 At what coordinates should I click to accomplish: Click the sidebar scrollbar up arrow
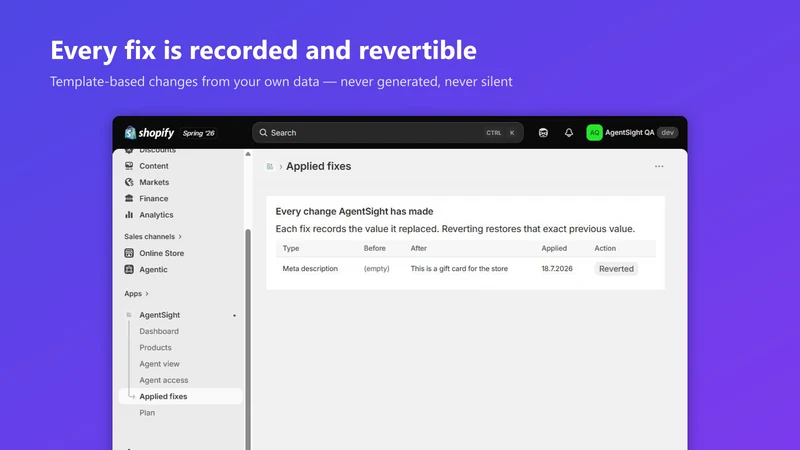click(x=248, y=154)
